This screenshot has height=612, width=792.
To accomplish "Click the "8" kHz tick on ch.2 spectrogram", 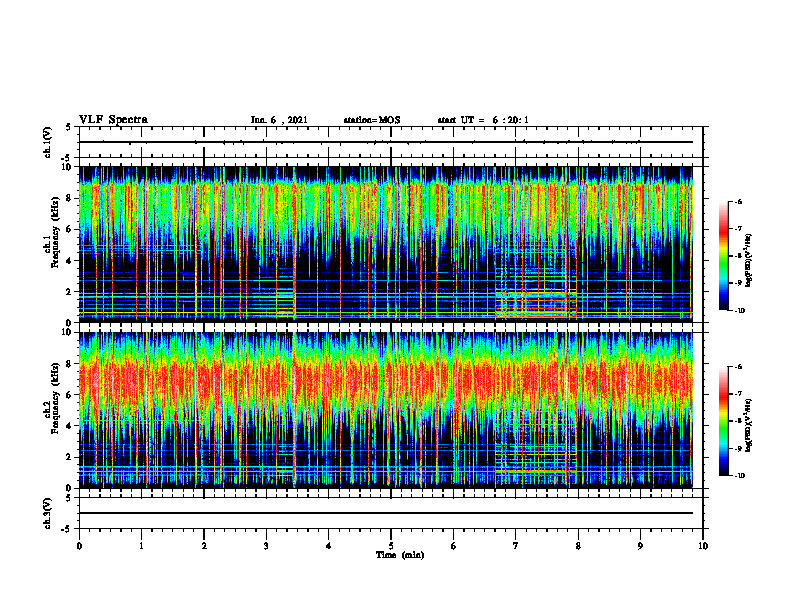I will [x=70, y=364].
